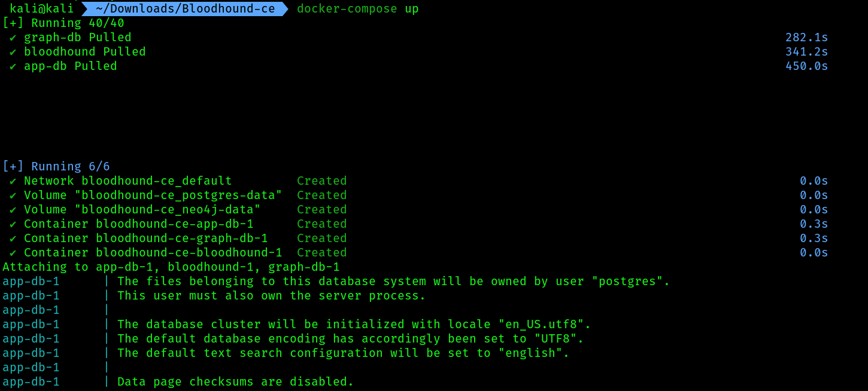This screenshot has width=868, height=391.
Task: Click the 450.0s timing for app-db
Action: pos(807,66)
